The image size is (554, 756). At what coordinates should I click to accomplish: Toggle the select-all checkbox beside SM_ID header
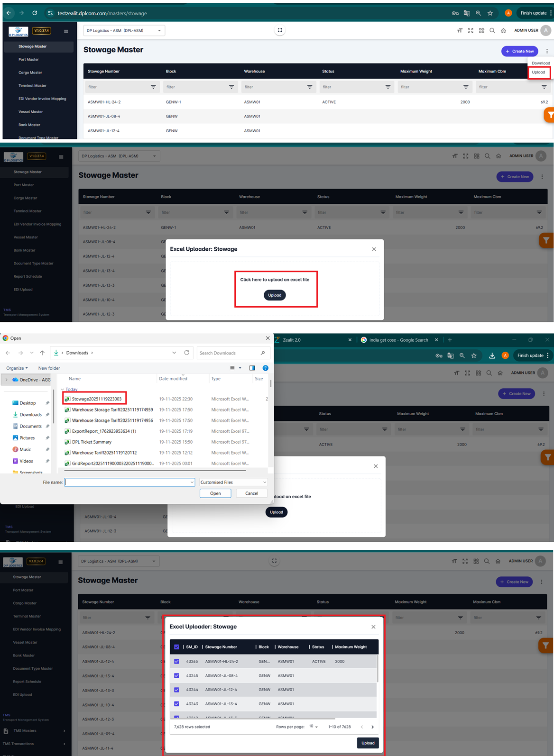(176, 647)
